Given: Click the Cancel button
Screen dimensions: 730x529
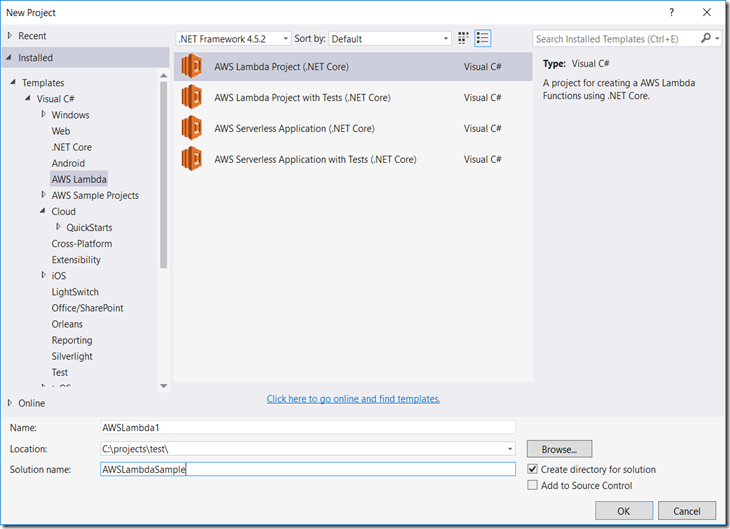Looking at the screenshot, I should [x=686, y=511].
